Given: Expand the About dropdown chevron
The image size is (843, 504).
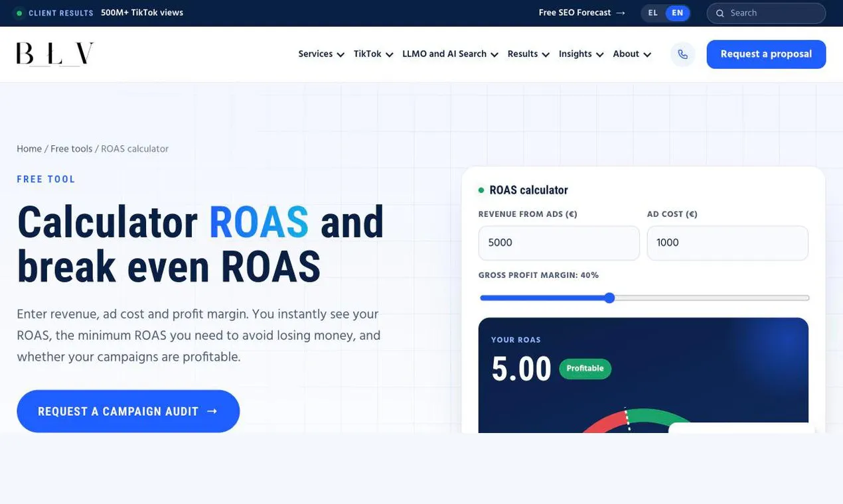Looking at the screenshot, I should click(647, 55).
